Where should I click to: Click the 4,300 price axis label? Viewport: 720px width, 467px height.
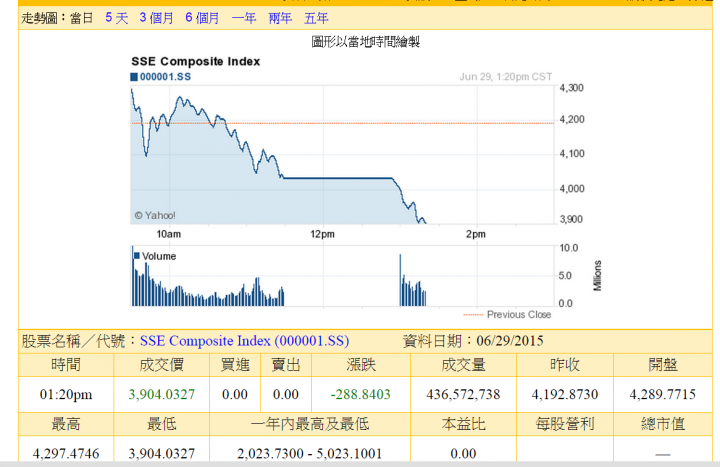571,88
